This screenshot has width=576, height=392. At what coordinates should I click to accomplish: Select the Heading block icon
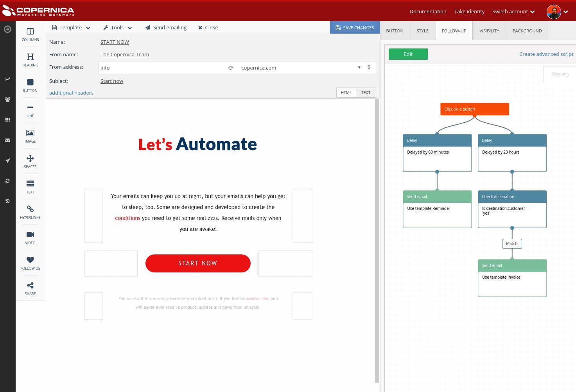point(30,60)
